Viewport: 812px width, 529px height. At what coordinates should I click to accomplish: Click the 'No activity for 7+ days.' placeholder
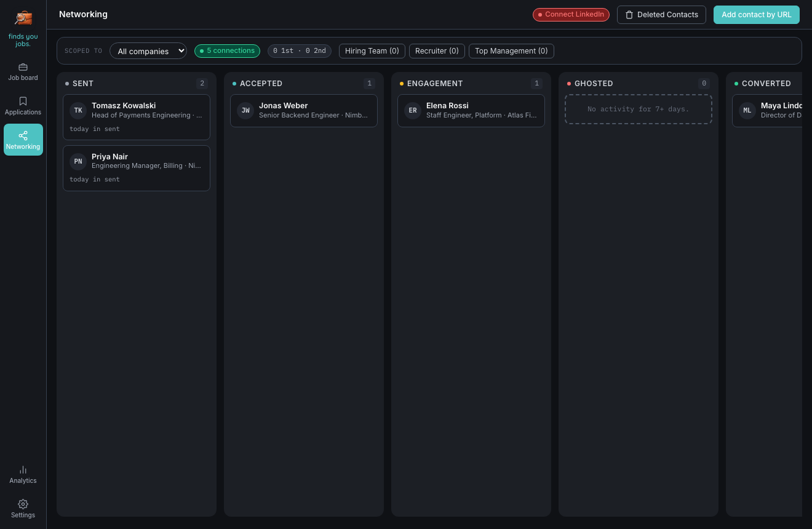pos(639,109)
